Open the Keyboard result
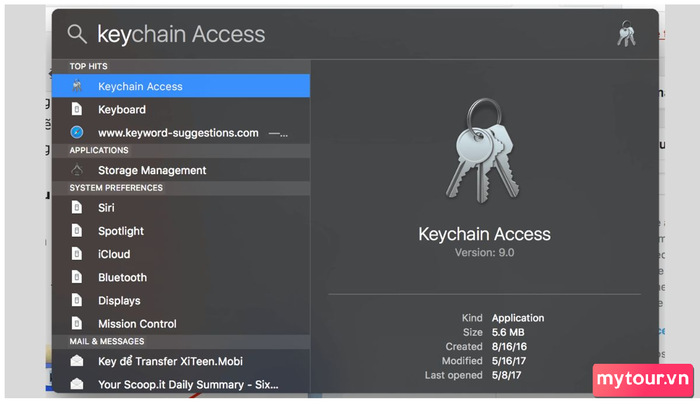This screenshot has width=700, height=405. 181,109
